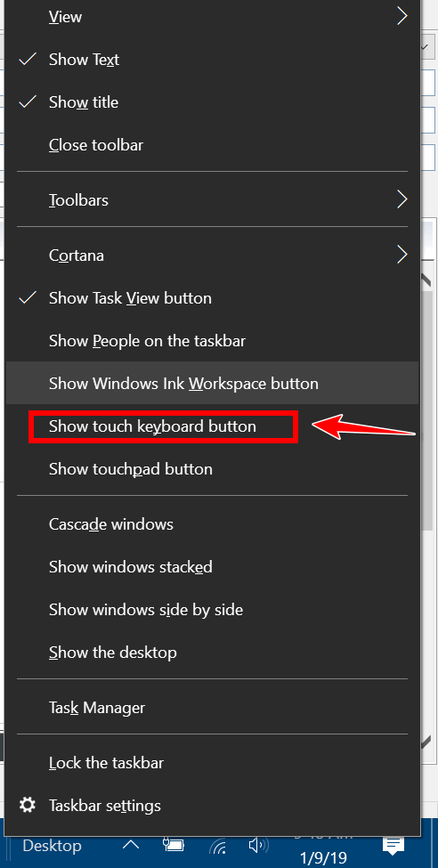Disable Show Task View button
The width and height of the screenshot is (438, 868).
pyautogui.click(x=212, y=298)
